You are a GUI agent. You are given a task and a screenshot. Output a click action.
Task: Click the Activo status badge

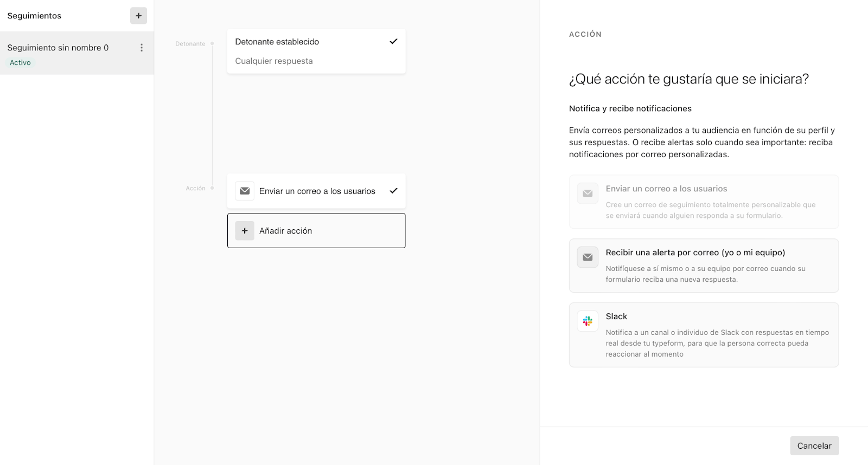tap(20, 63)
